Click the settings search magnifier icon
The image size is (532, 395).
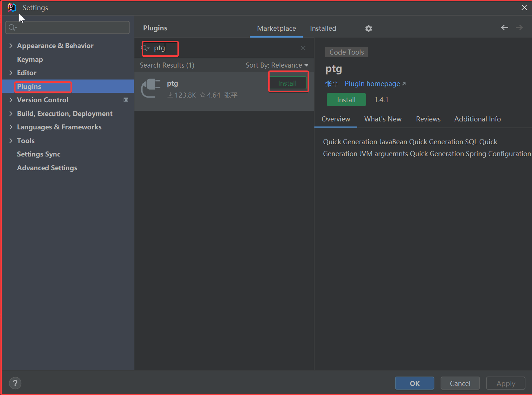(13, 27)
